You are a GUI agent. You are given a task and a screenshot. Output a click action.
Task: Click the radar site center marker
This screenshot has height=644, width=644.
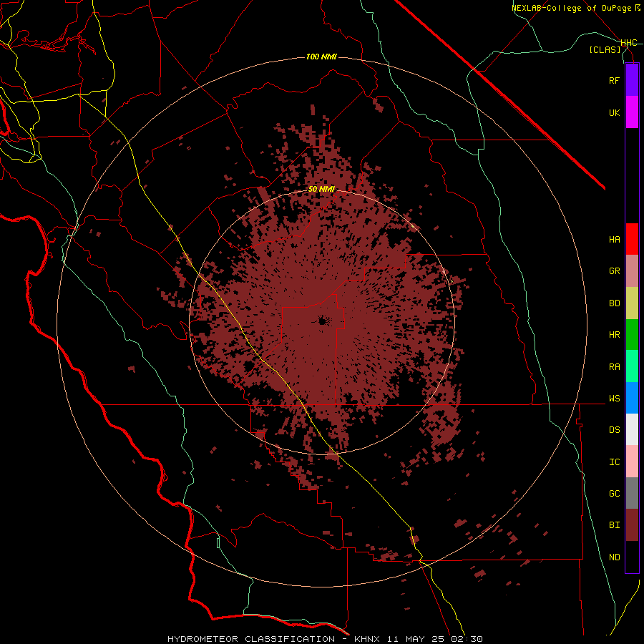[x=322, y=321]
